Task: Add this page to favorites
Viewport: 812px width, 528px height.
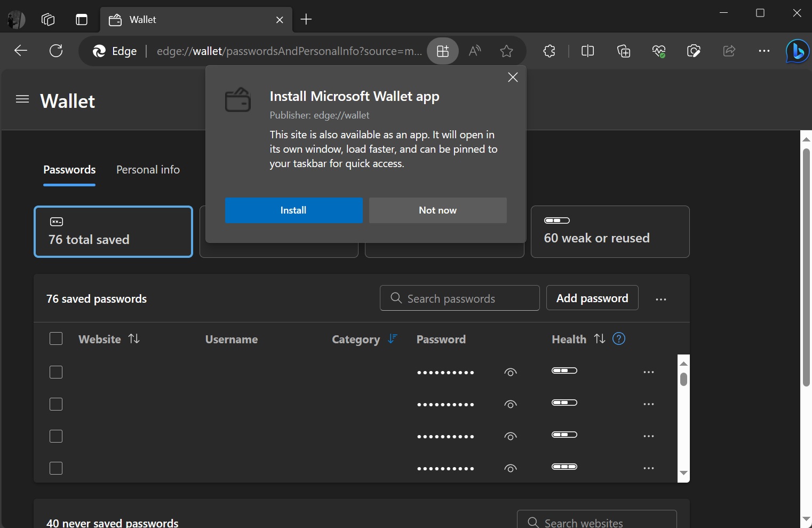Action: coord(506,51)
